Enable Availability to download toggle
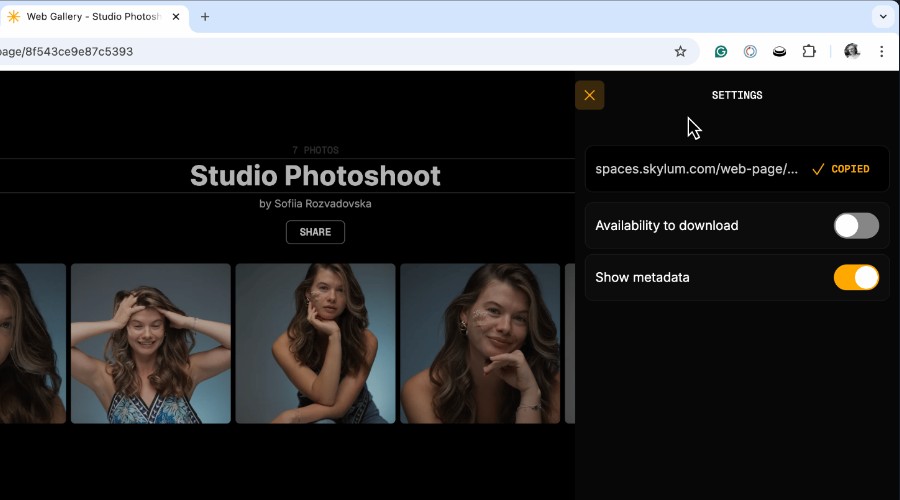This screenshot has height=500, width=900. coord(856,226)
